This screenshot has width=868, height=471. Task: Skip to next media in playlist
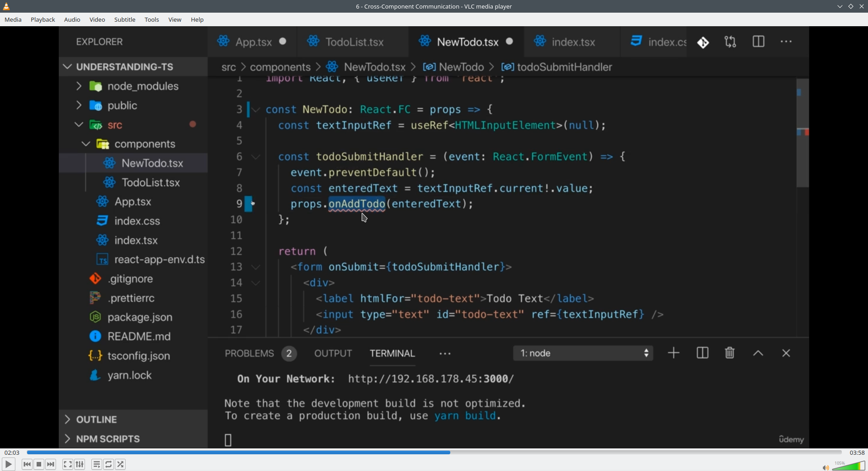coord(51,464)
